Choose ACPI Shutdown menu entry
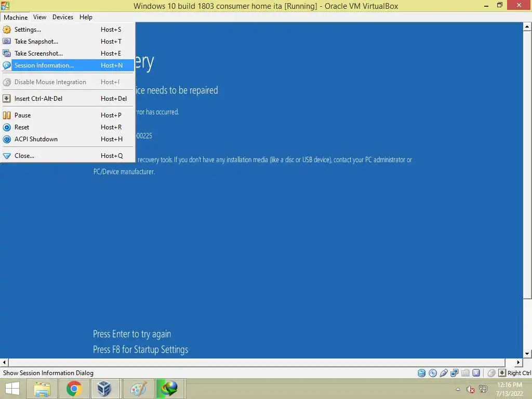The height and width of the screenshot is (399, 532). click(68, 139)
